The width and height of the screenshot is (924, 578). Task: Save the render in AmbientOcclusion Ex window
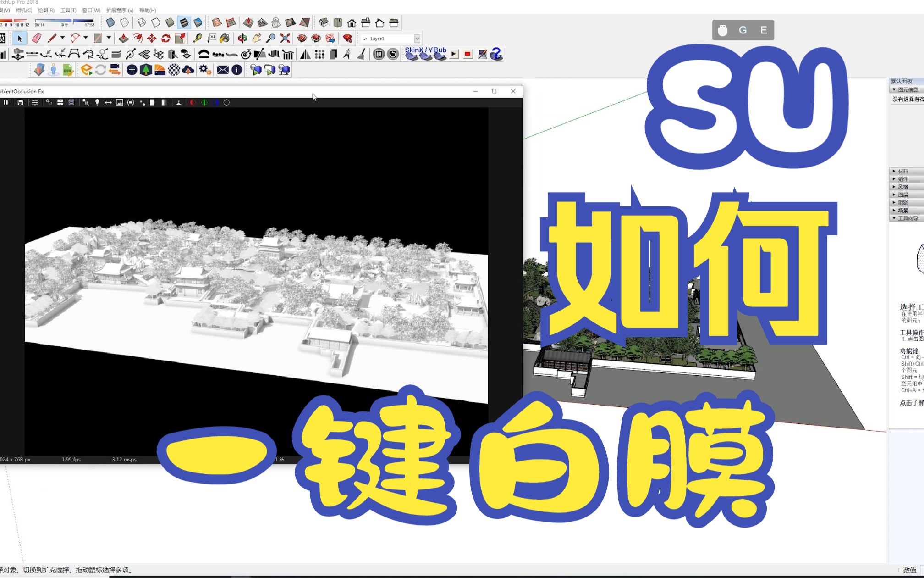click(20, 102)
